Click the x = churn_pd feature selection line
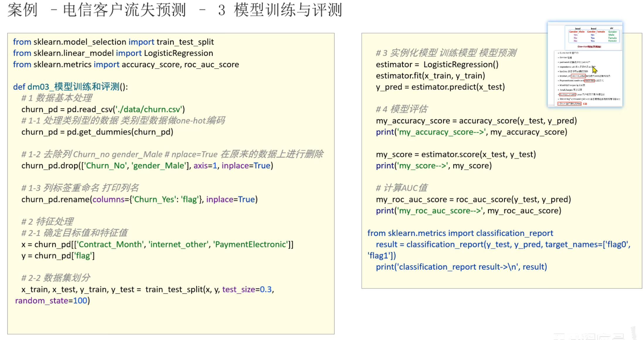This screenshot has width=644, height=340. pyautogui.click(x=157, y=244)
